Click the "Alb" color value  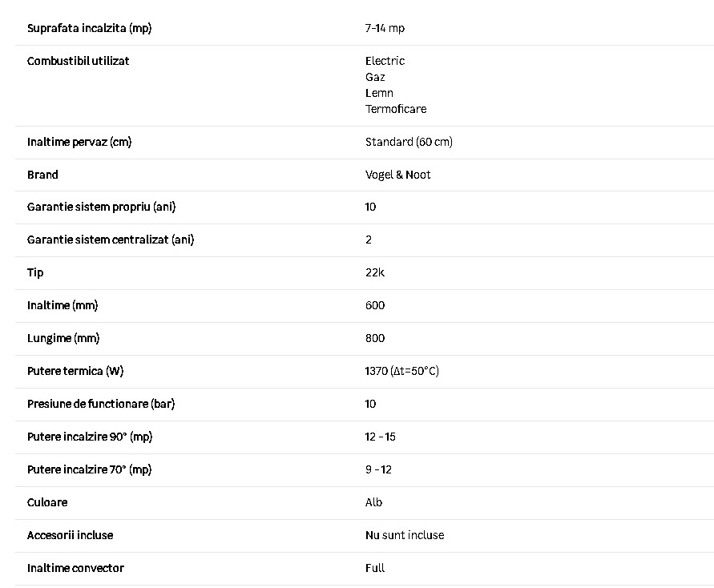(x=373, y=502)
